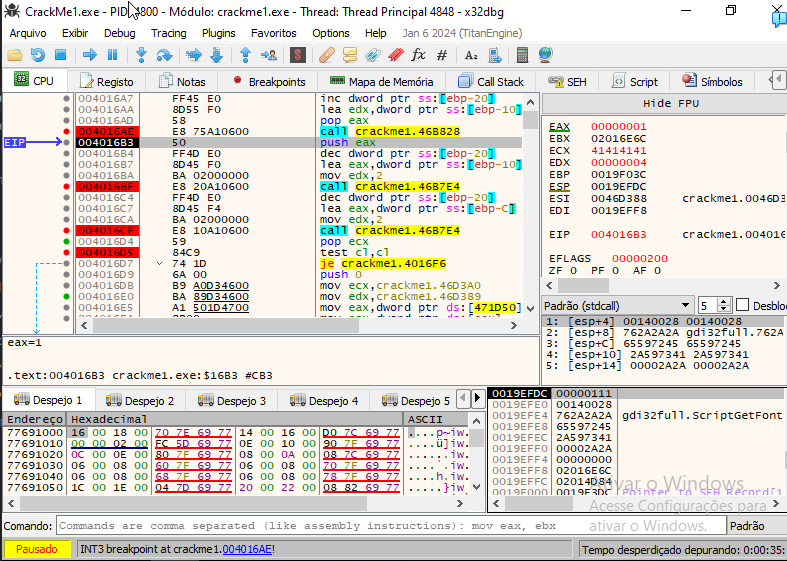Open the Functions (fx) toolbar icon

tap(418, 55)
